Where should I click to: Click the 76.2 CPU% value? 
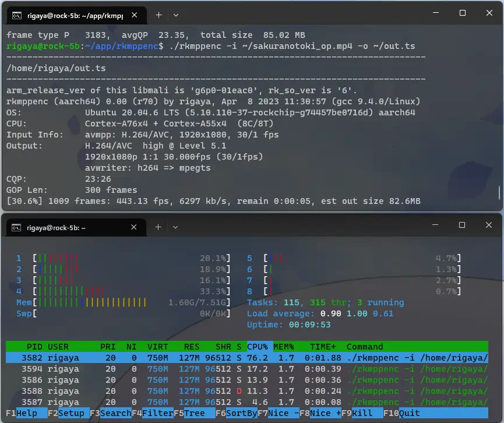tap(257, 358)
